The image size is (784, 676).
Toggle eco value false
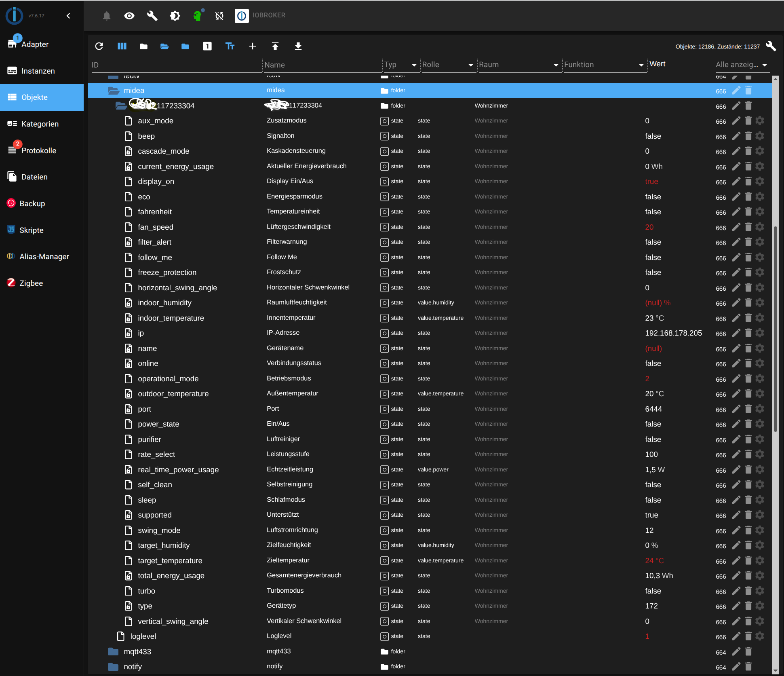(653, 197)
